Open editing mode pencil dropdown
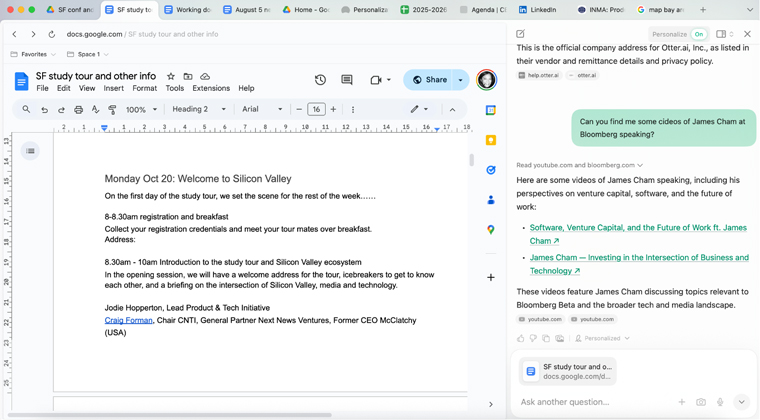The height and width of the screenshot is (420, 760). pyautogui.click(x=419, y=109)
